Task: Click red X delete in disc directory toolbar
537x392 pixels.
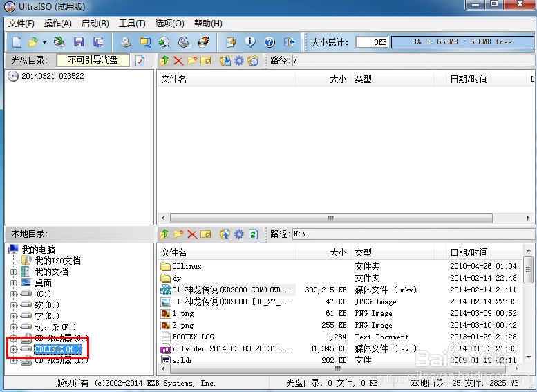Action: coord(178,61)
